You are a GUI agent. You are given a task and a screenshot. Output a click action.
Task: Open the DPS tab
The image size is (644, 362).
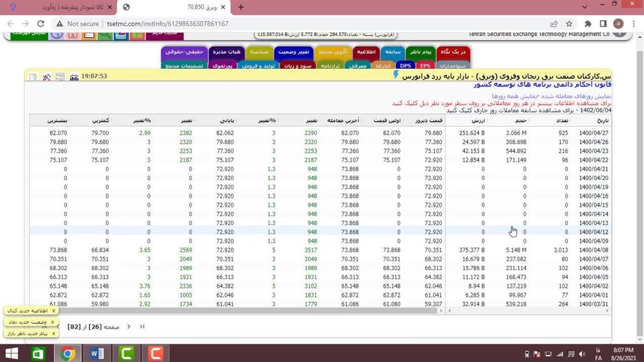[406, 66]
